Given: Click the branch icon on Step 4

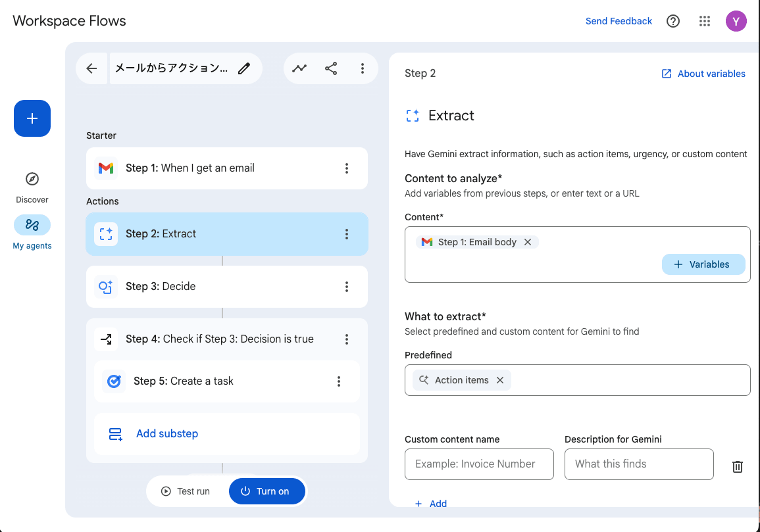Looking at the screenshot, I should [106, 339].
